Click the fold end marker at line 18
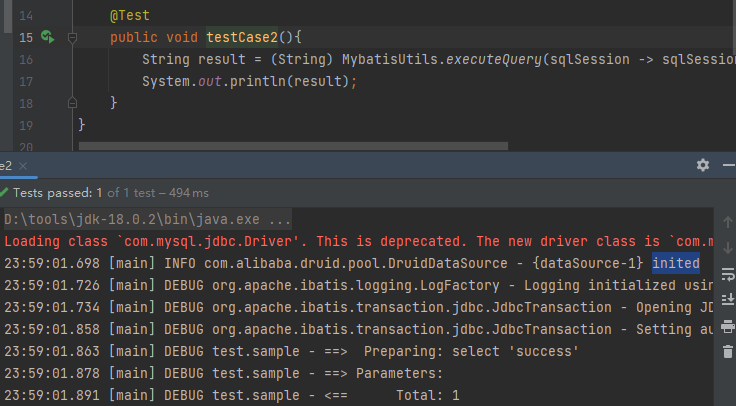Viewport: 736px width, 406px height. [72, 103]
